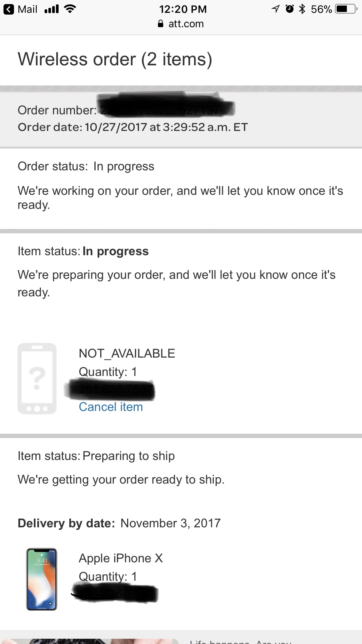
Task: Tap the 56% battery percentage text
Action: 321,9
